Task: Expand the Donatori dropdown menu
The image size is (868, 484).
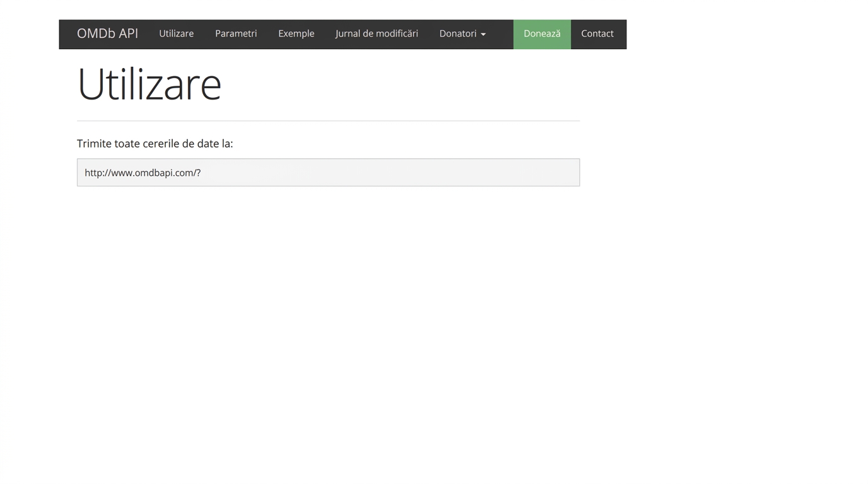Action: (x=462, y=34)
